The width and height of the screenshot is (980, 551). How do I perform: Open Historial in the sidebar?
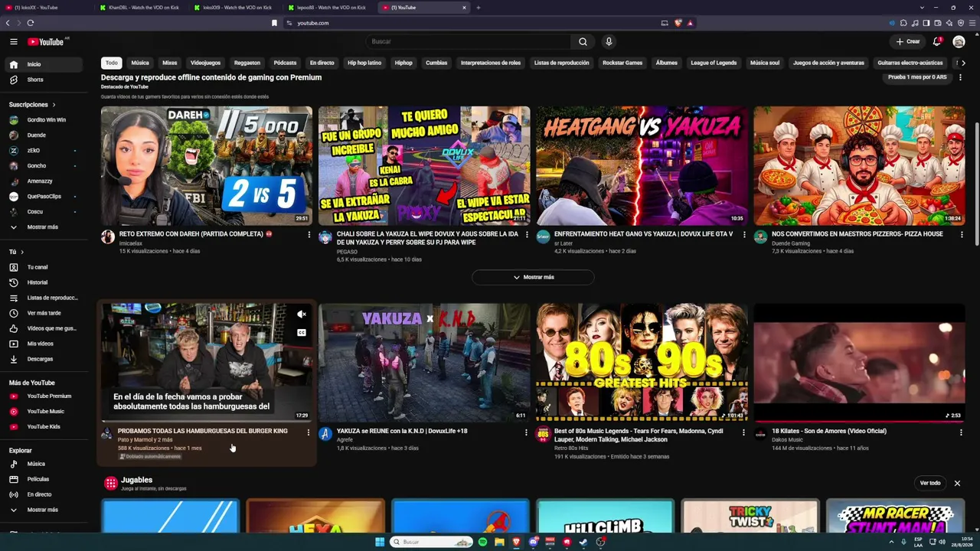click(43, 282)
